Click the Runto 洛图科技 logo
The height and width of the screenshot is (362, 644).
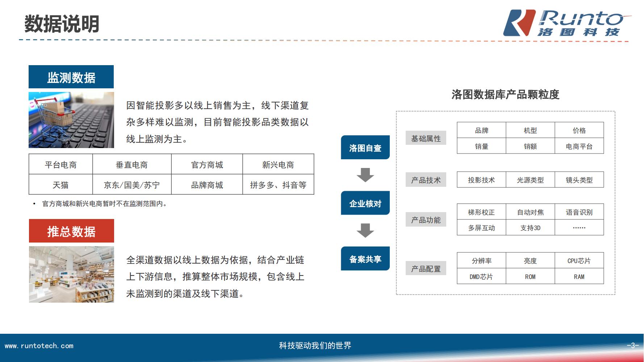567,23
